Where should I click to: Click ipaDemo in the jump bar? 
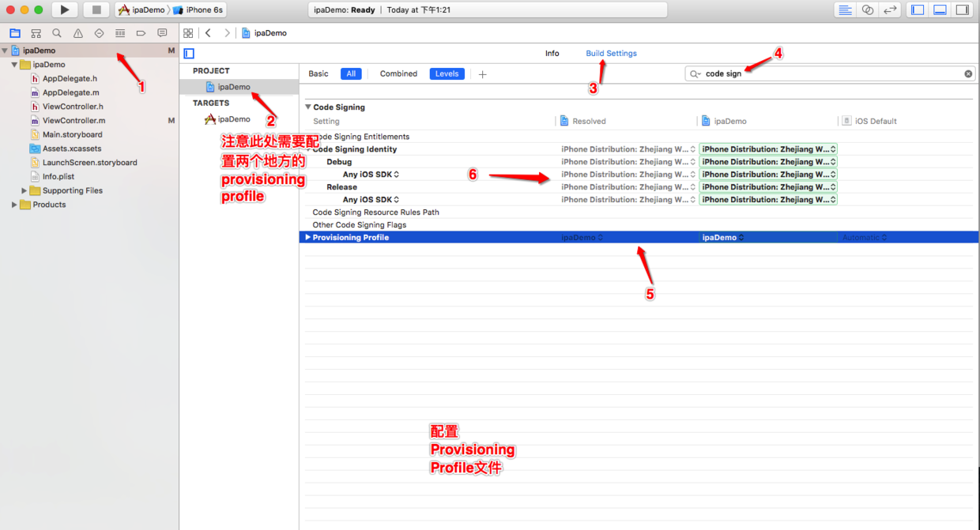tap(264, 33)
